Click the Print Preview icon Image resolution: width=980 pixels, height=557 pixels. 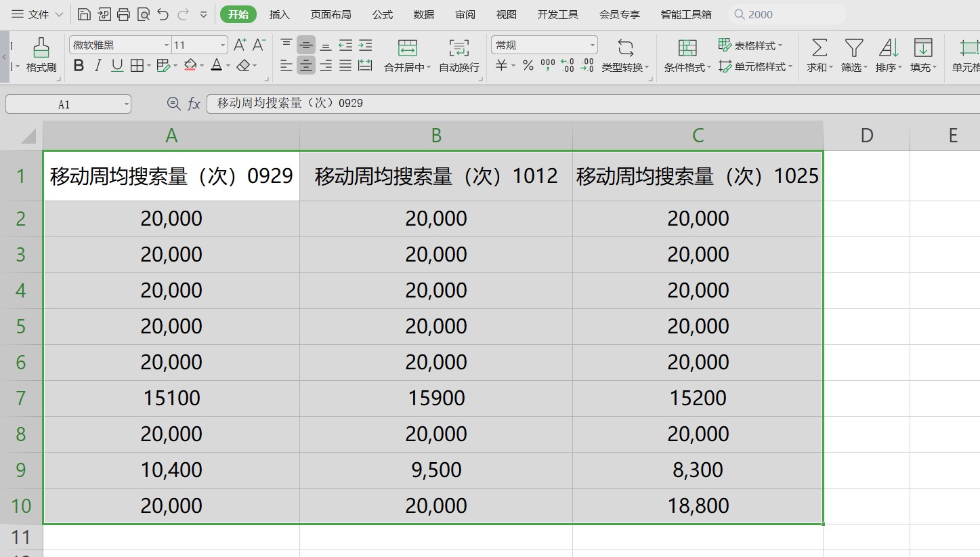coord(143,14)
